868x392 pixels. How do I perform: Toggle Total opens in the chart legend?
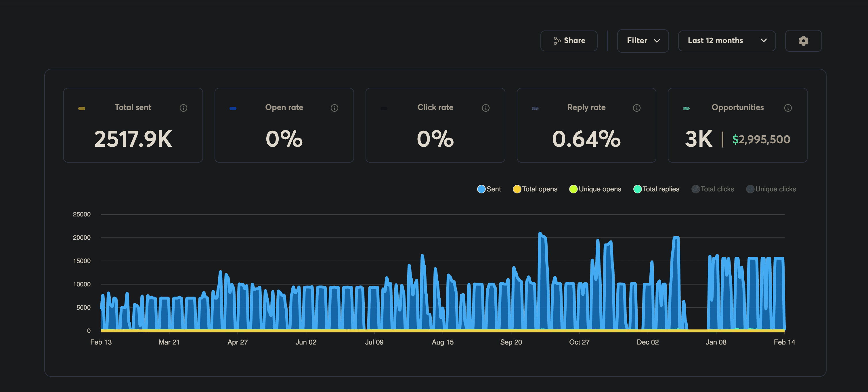click(x=535, y=189)
